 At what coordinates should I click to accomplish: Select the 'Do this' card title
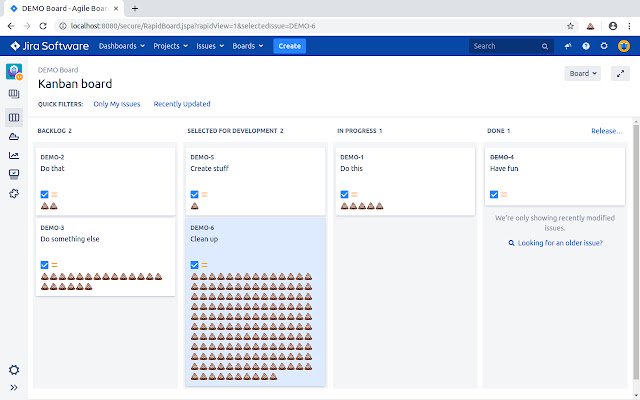click(351, 169)
